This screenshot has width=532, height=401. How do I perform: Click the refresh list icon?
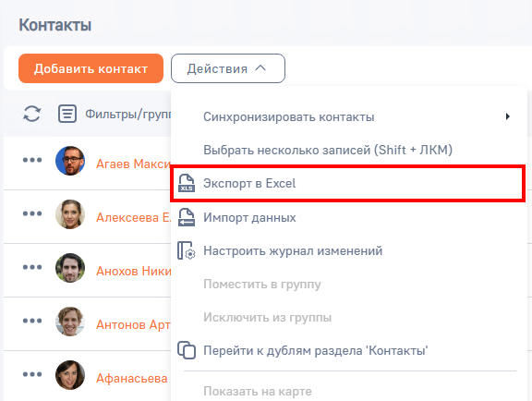pyautogui.click(x=32, y=114)
